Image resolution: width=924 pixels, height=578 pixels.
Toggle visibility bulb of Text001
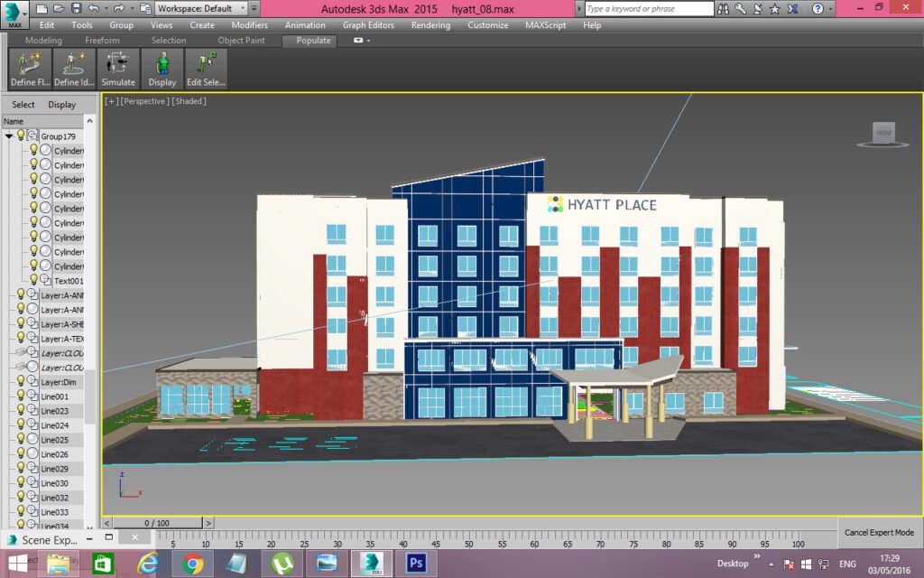point(33,280)
